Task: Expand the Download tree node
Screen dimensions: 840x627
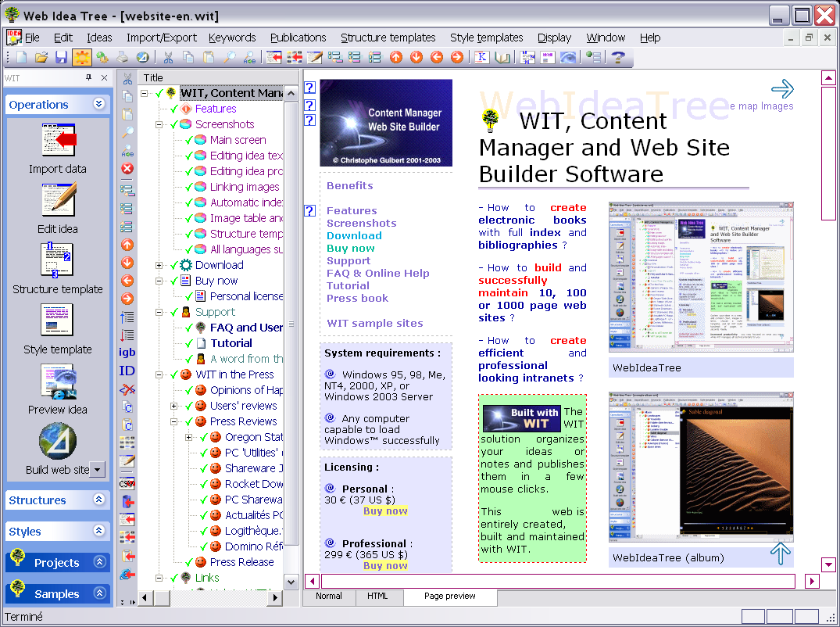Action: point(159,265)
